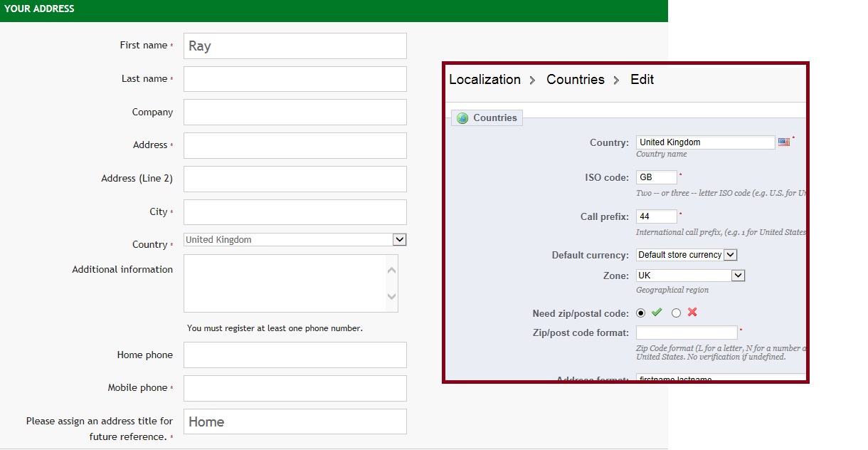Click the Address (Line 2) field
The image size is (868, 450).
(x=295, y=179)
